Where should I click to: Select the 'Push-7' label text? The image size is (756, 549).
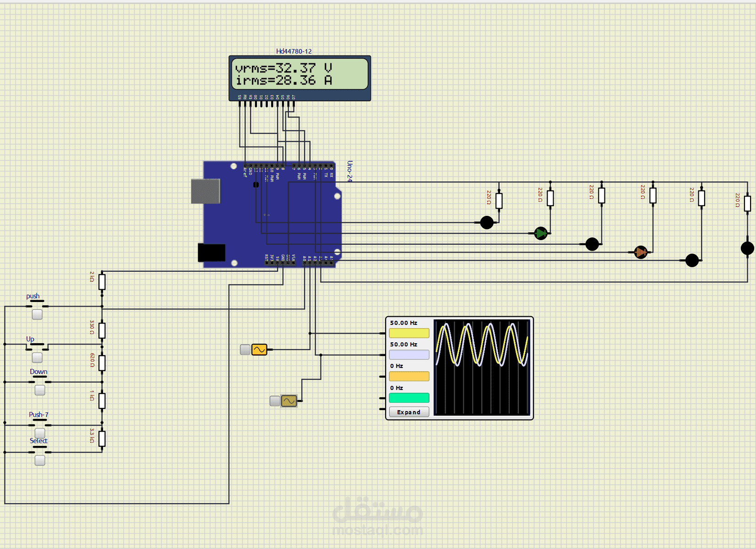(x=38, y=414)
